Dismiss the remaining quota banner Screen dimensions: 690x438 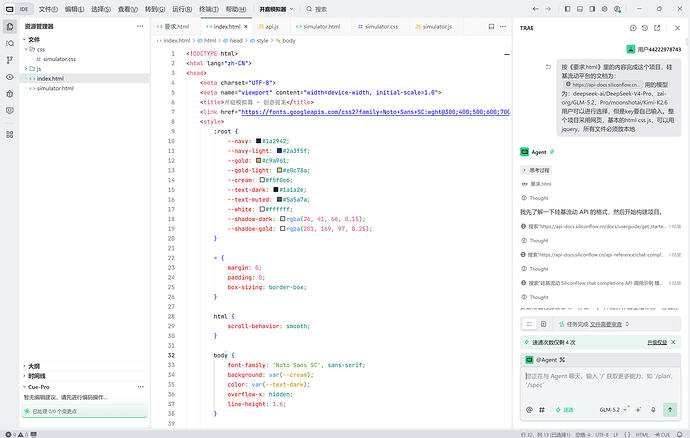point(673,342)
